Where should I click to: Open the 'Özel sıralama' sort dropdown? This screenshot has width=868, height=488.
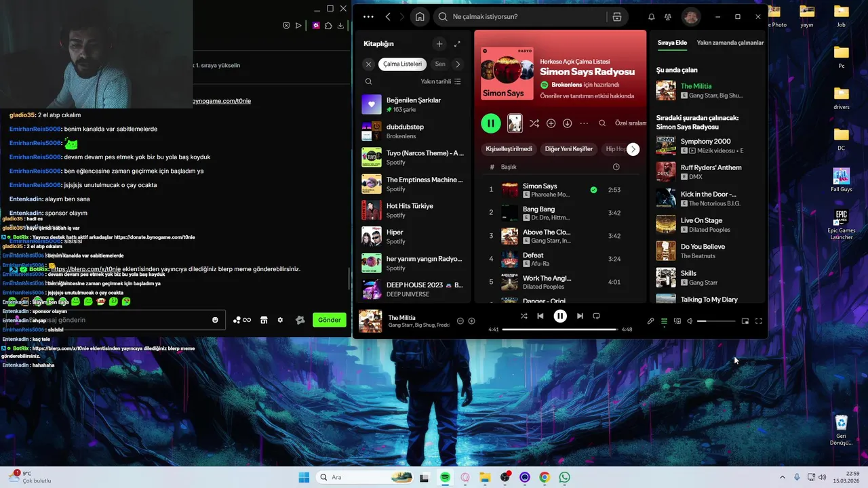pyautogui.click(x=631, y=123)
